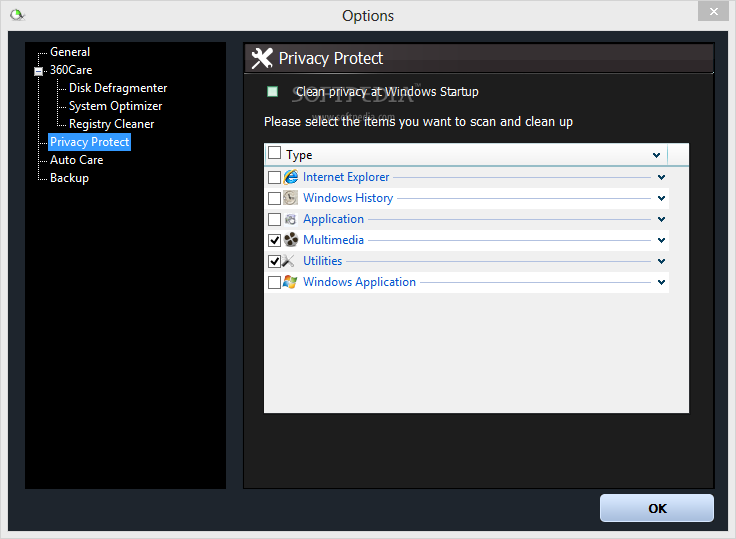Enable Clean privacy at Windows Startup
Image resolution: width=736 pixels, height=539 pixels.
pos(272,92)
